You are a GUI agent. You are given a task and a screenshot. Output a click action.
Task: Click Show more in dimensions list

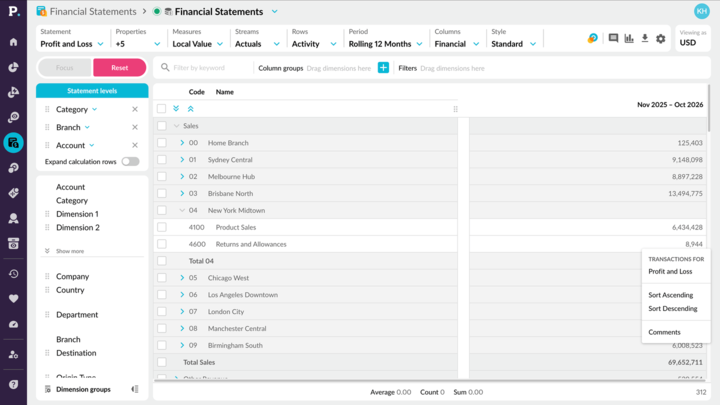(70, 251)
